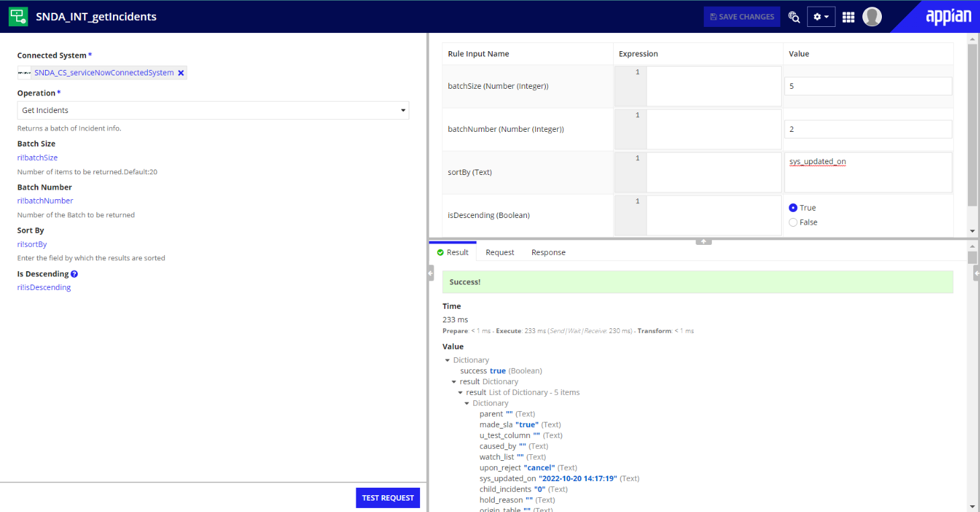Image resolution: width=980 pixels, height=512 pixels.
Task: Collapse the result List of Dictionary node
Action: pos(460,392)
